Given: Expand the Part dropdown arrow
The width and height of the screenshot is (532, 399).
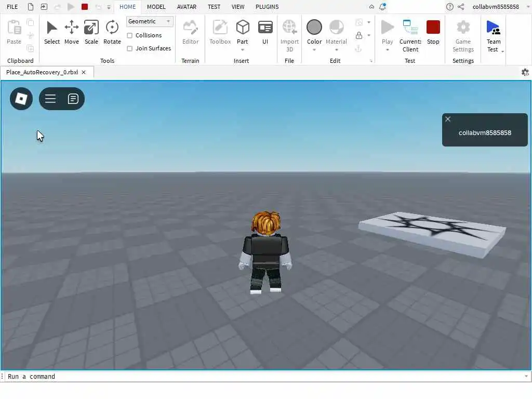Looking at the screenshot, I should tap(243, 50).
